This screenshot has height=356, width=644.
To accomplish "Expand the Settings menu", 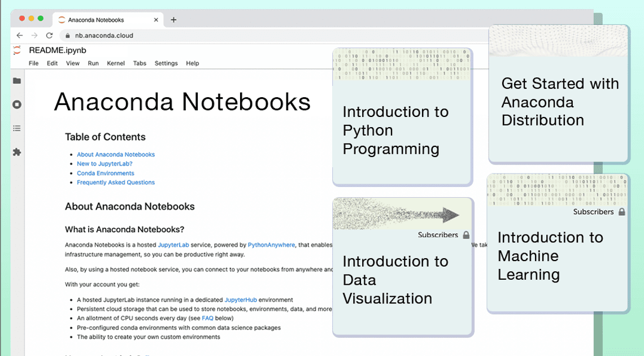I will point(166,63).
